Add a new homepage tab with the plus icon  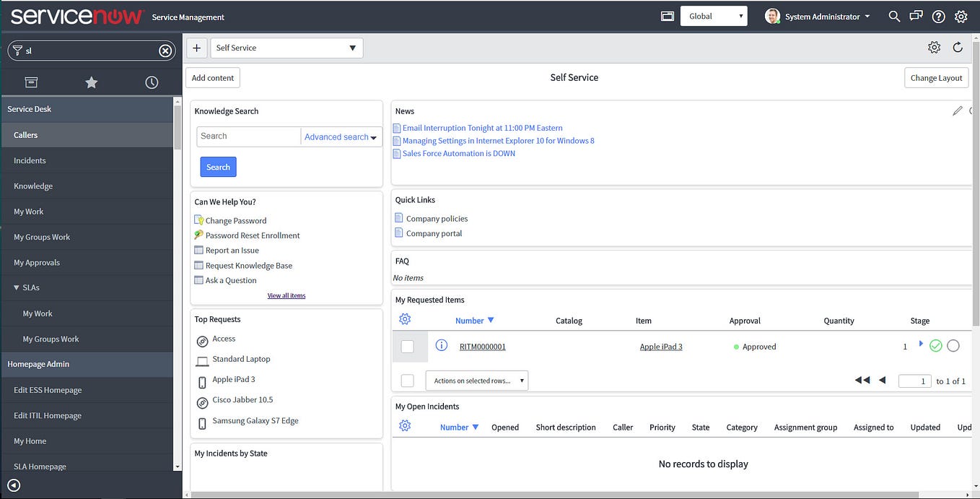click(196, 47)
